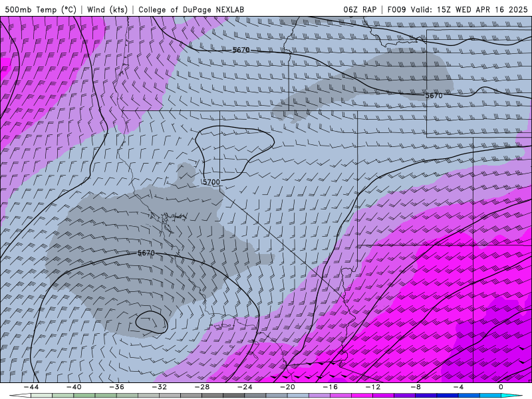Click the "-12" color scale label
This screenshot has width=532, height=399.
point(373,387)
